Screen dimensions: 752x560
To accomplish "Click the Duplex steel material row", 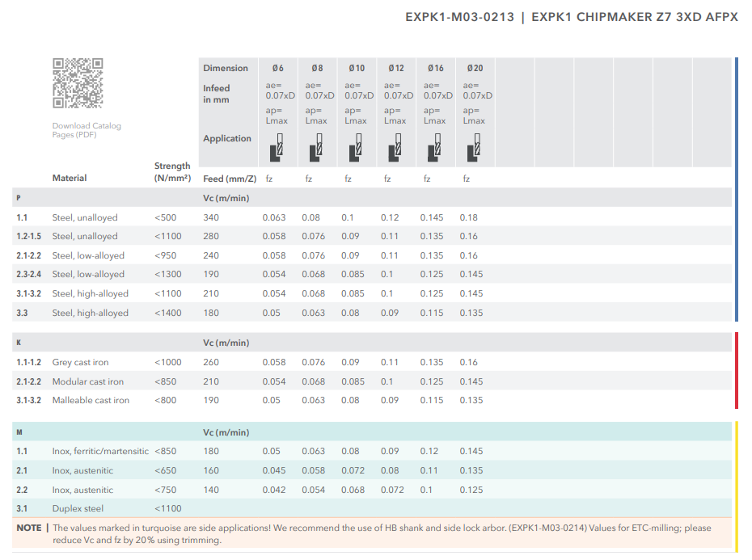I will [x=78, y=508].
